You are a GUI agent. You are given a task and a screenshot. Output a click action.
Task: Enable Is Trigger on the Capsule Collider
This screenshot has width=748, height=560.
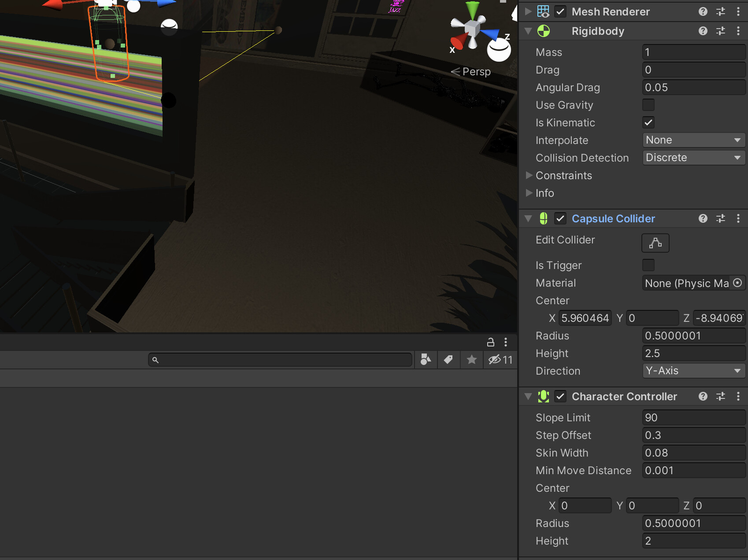click(x=648, y=265)
